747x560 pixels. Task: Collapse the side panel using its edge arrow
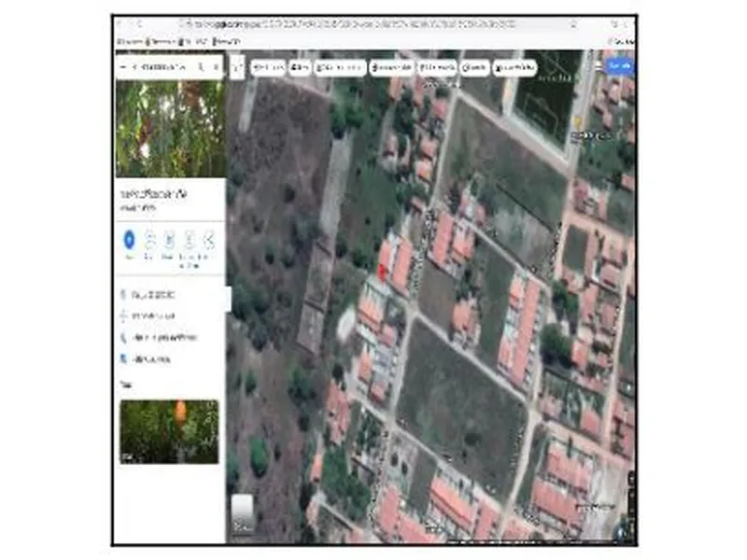tap(228, 299)
